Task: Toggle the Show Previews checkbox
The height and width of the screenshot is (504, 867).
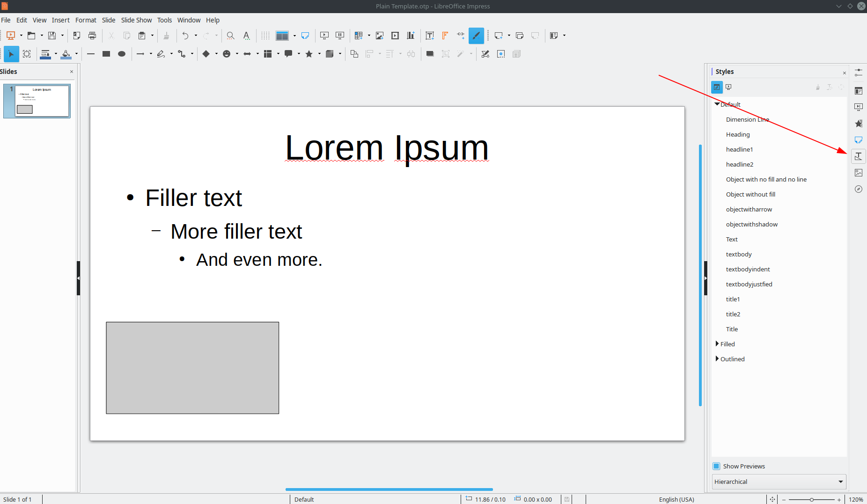Action: click(717, 466)
